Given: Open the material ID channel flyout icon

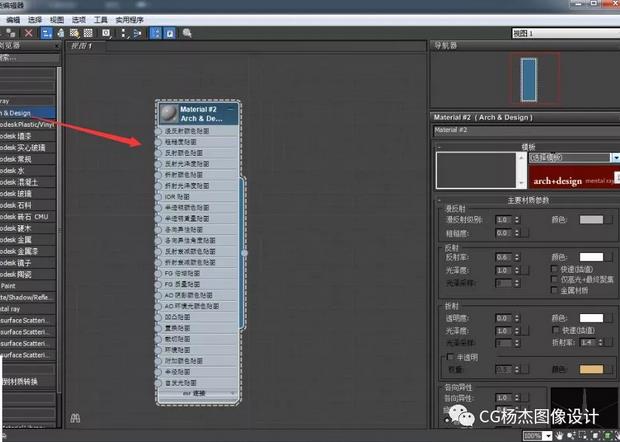Looking at the screenshot, I should [x=106, y=33].
